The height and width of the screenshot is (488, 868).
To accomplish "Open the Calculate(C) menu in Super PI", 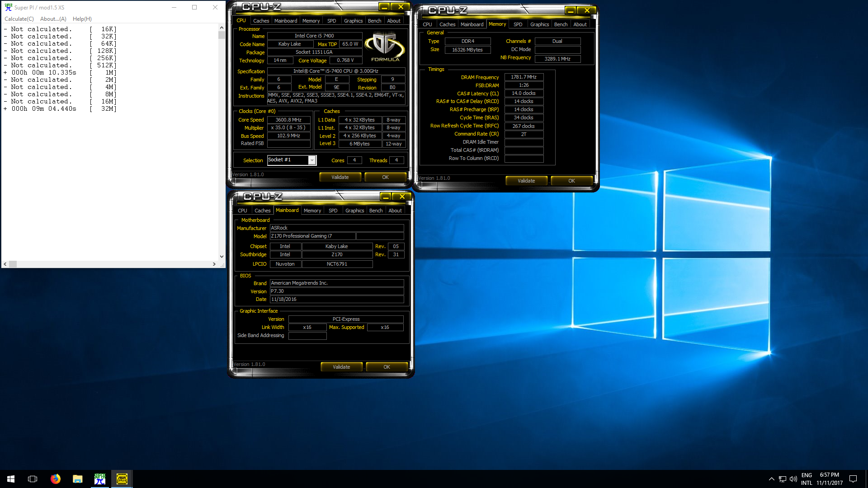I will pyautogui.click(x=19, y=19).
